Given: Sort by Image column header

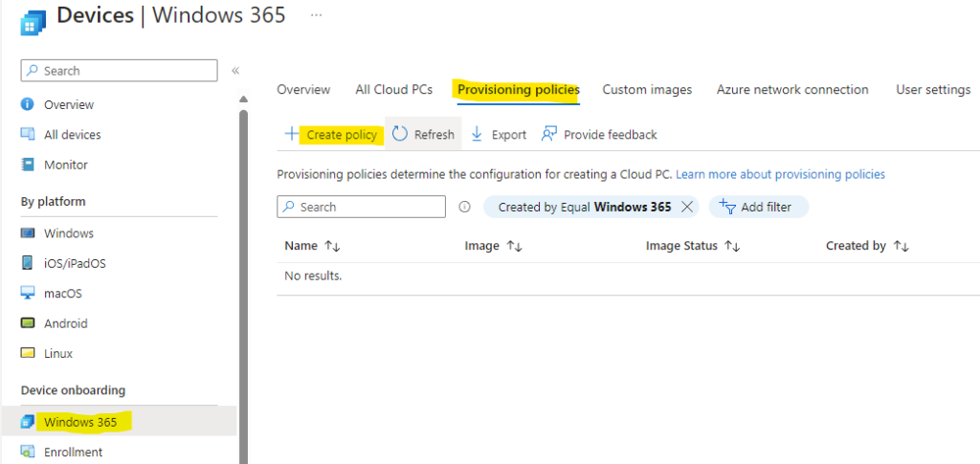Looking at the screenshot, I should [x=482, y=246].
